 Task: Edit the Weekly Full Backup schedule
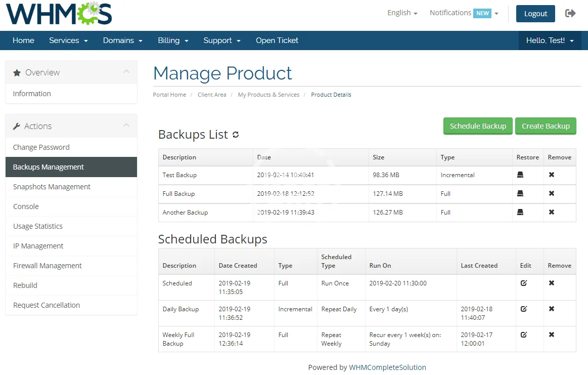tap(524, 335)
